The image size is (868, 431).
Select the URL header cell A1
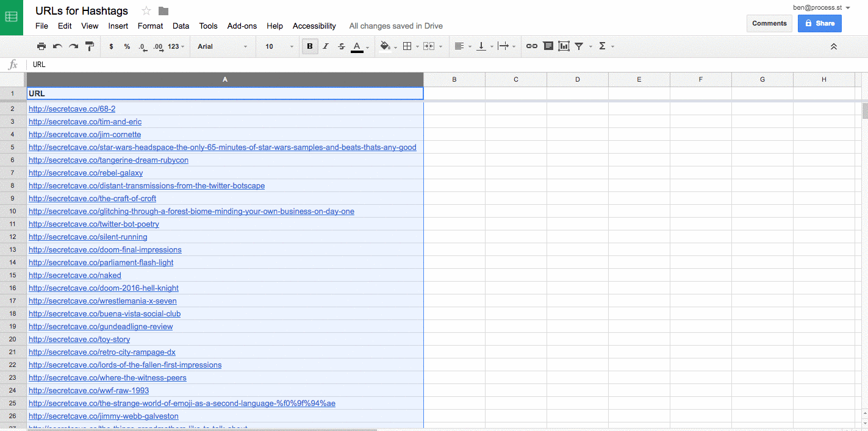point(225,93)
